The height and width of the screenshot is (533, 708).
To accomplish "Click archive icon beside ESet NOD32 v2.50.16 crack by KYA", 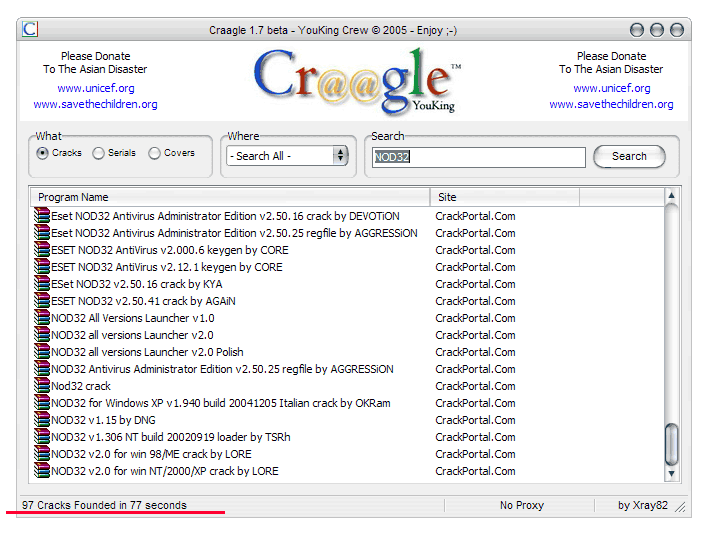I will pyautogui.click(x=42, y=283).
